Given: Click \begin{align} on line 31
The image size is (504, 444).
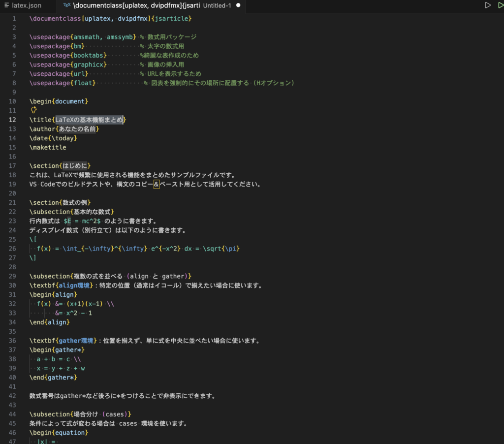Looking at the screenshot, I should (53, 294).
